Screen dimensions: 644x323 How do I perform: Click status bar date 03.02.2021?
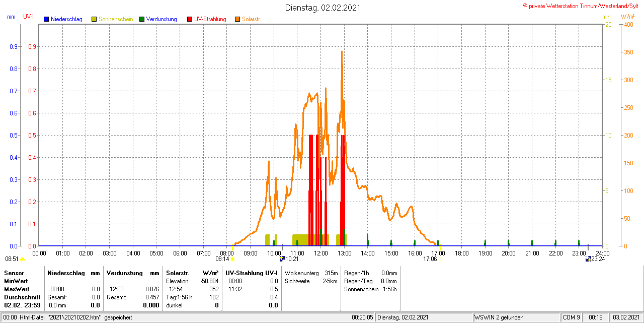[x=626, y=317]
